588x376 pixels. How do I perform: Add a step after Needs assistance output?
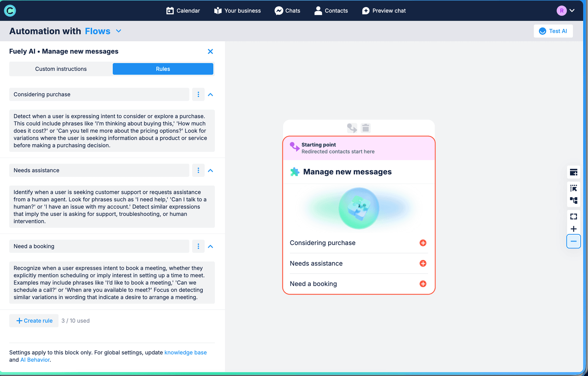pos(423,263)
